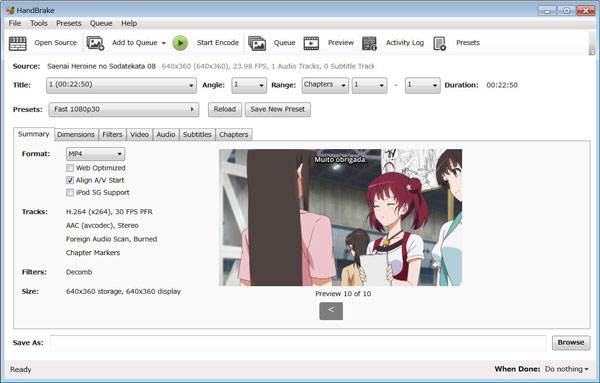Click the Queue stacked images icon

[257, 43]
